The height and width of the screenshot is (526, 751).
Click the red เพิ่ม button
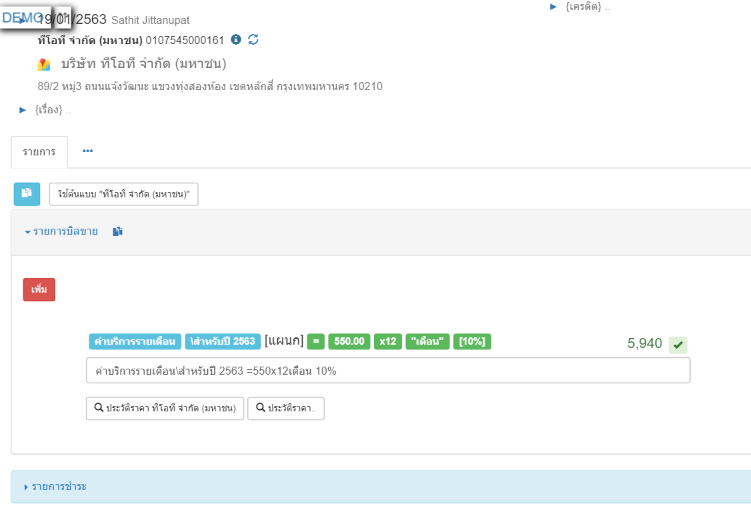pos(39,290)
